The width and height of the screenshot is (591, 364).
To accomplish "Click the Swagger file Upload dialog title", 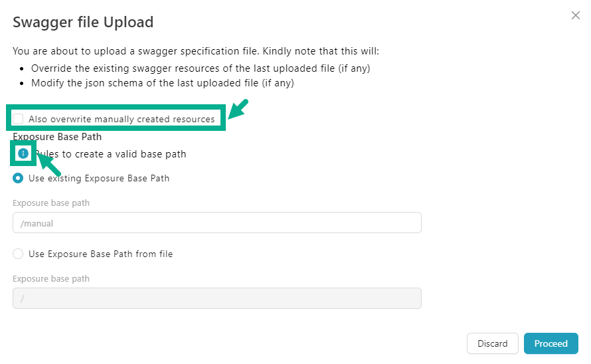I will (x=83, y=23).
